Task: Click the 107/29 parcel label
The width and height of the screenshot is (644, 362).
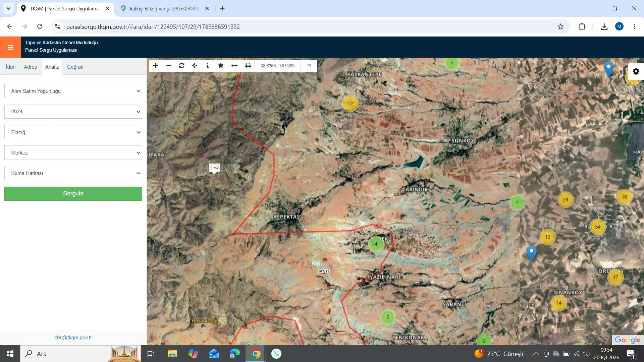Action: (x=324, y=271)
